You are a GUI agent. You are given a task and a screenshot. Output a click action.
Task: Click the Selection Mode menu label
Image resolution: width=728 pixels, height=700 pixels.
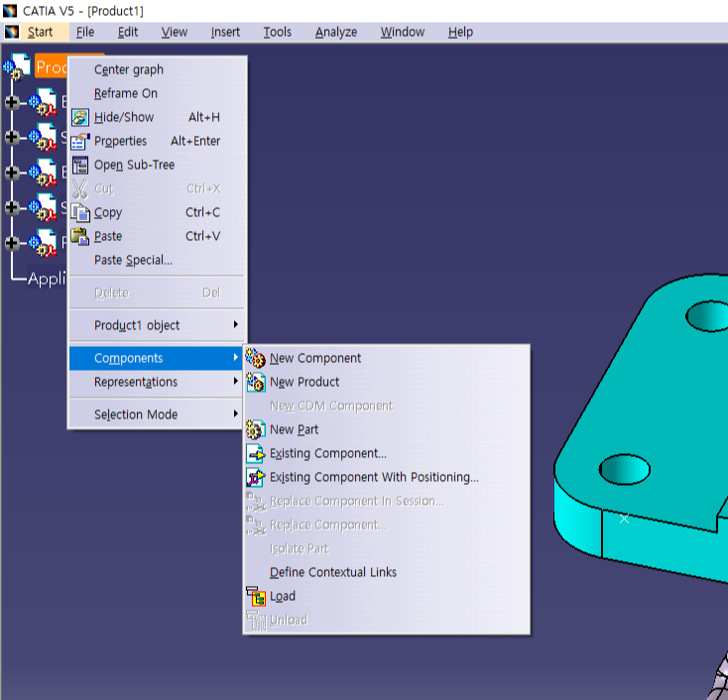pos(136,414)
